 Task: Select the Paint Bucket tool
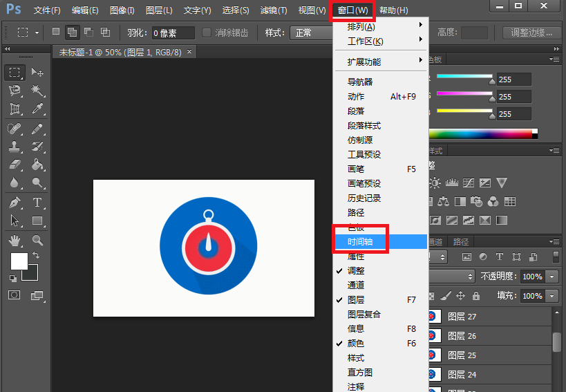coord(37,165)
